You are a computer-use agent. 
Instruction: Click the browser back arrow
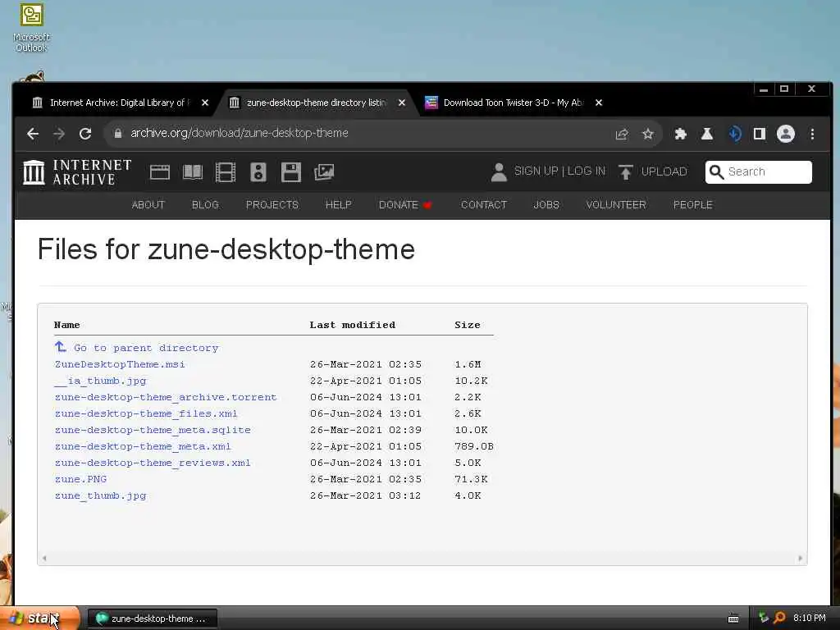pyautogui.click(x=33, y=134)
